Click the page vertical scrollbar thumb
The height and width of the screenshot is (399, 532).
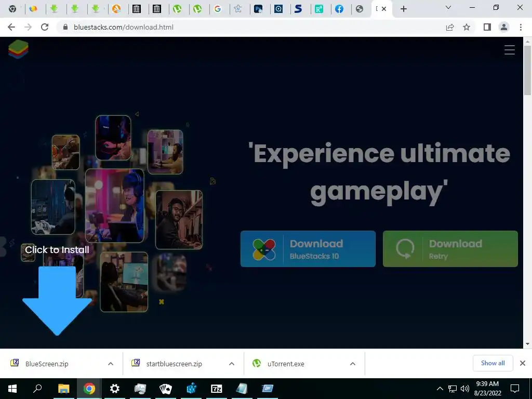tap(527, 71)
